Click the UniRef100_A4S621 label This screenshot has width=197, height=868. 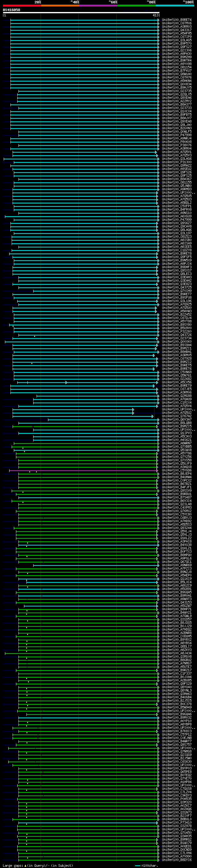tap(176, 440)
